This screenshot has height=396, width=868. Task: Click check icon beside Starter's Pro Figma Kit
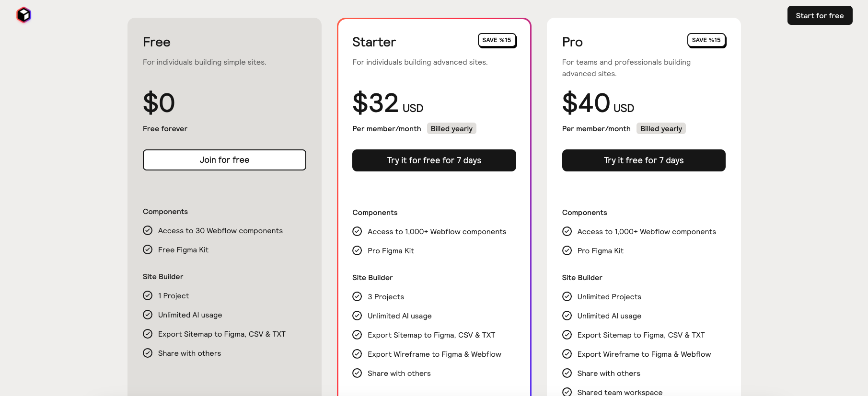(x=357, y=250)
